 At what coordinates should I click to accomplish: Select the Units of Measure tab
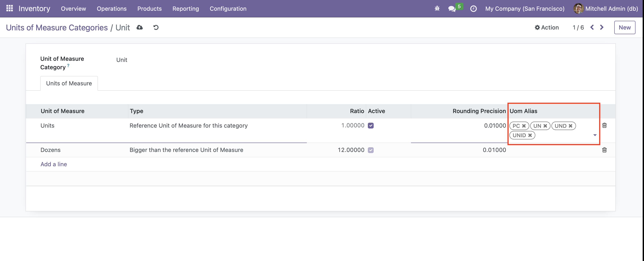click(69, 83)
